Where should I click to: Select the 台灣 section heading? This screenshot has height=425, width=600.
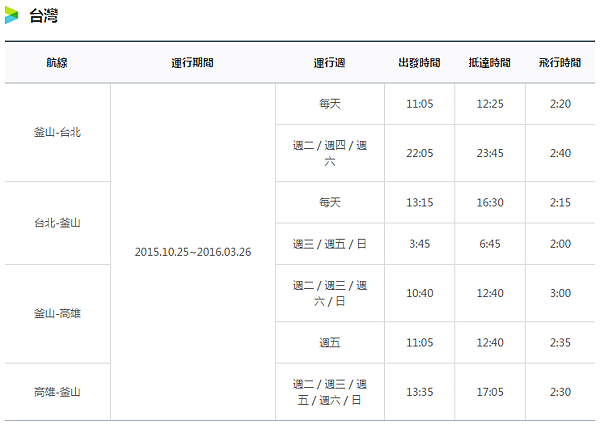tap(42, 15)
